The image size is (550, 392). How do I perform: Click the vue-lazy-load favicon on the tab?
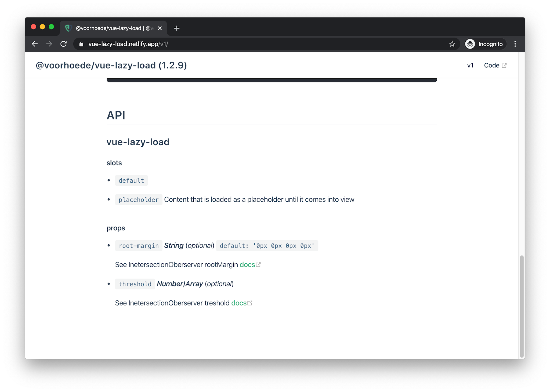[x=68, y=28]
